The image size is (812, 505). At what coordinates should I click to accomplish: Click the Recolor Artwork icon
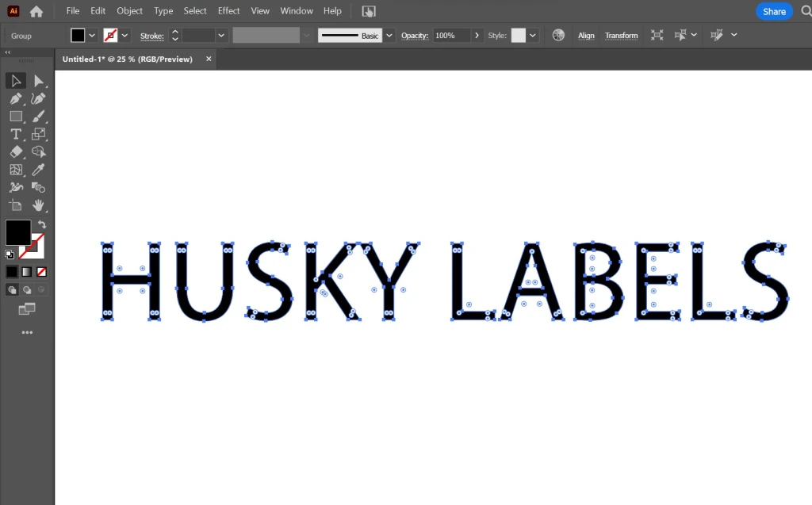coord(558,35)
